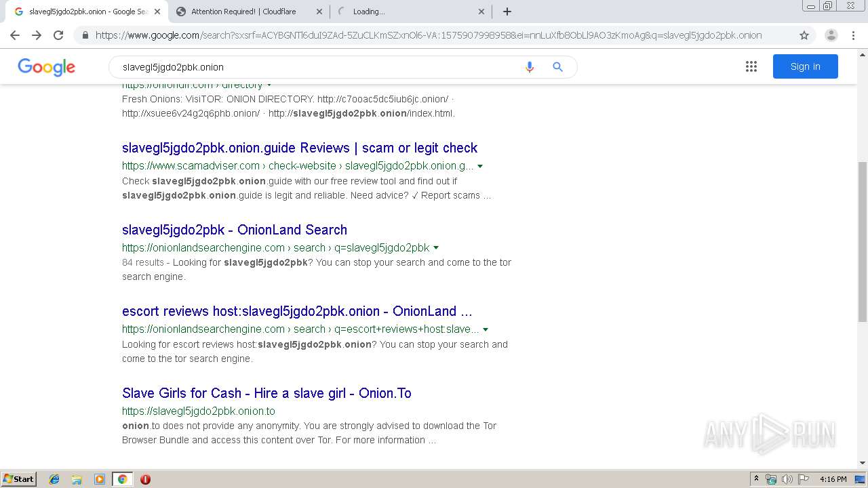Click the page vertical scrollbar thumb
868x488 pixels.
[863, 242]
